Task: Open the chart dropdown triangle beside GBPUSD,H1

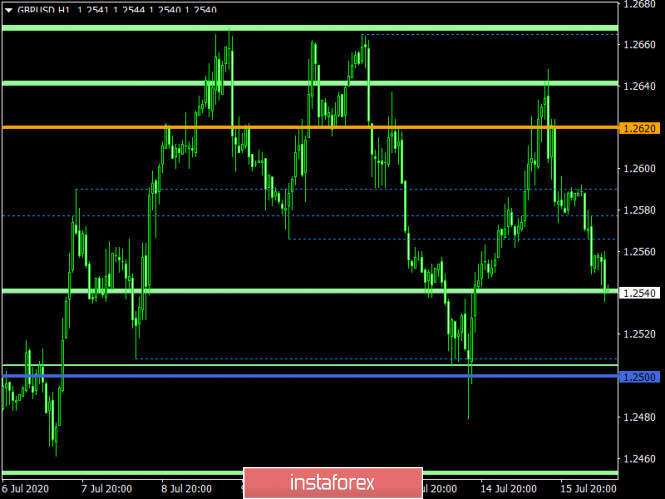Action: 8,9
